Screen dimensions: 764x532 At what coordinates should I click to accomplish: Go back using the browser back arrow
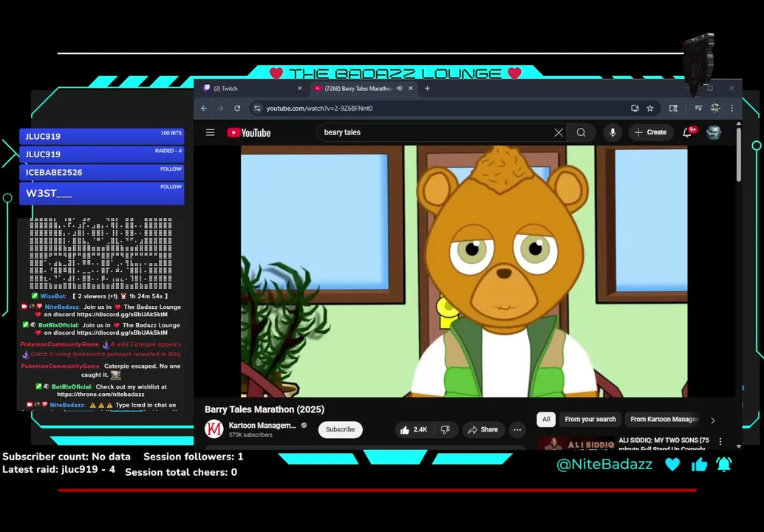(204, 108)
